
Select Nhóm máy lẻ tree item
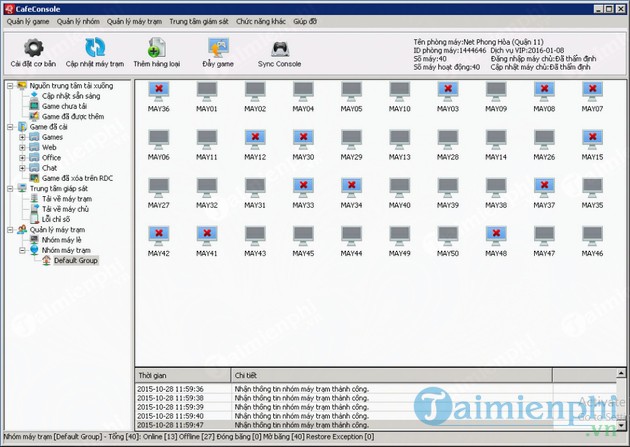(62, 240)
